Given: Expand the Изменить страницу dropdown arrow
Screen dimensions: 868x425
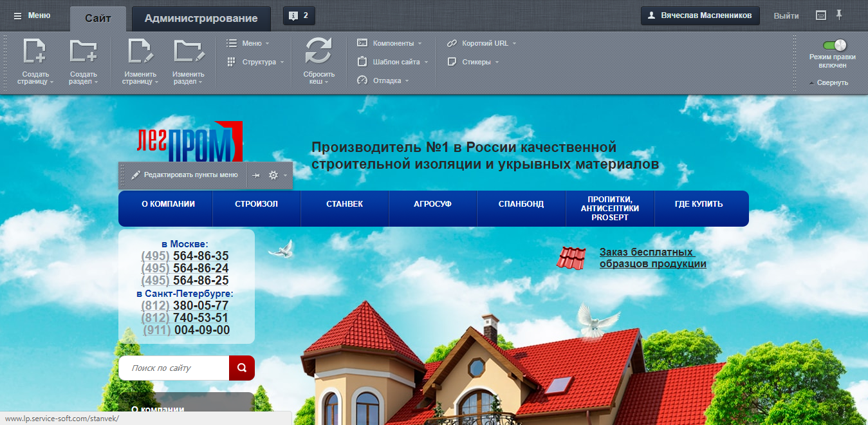Looking at the screenshot, I should [x=156, y=82].
